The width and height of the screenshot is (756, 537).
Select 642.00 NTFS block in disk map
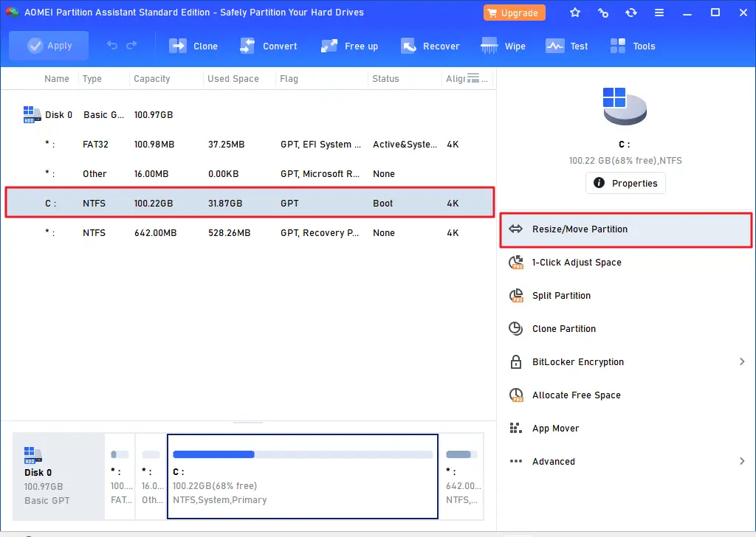pyautogui.click(x=461, y=477)
